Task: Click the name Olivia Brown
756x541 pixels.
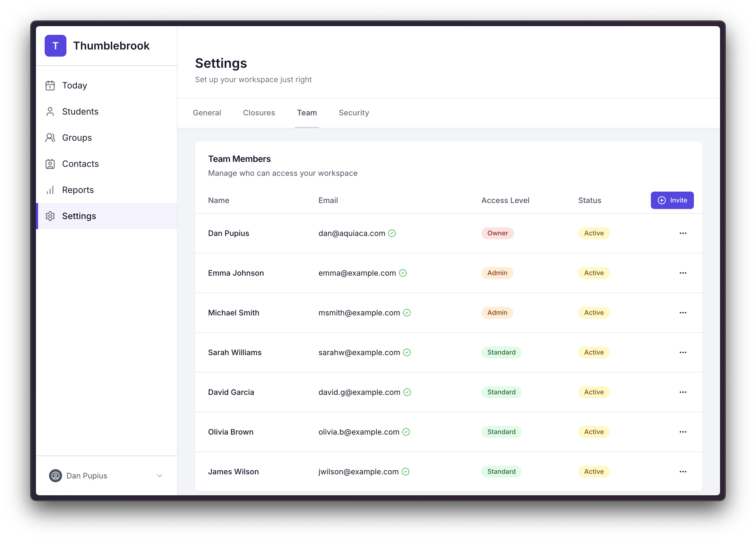Action: click(231, 432)
